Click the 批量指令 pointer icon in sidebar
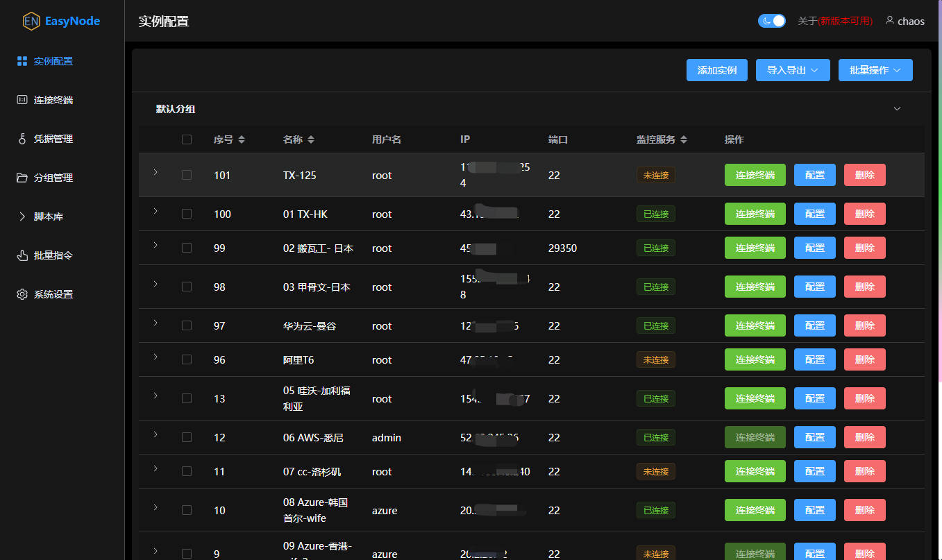Image resolution: width=942 pixels, height=560 pixels. point(22,255)
